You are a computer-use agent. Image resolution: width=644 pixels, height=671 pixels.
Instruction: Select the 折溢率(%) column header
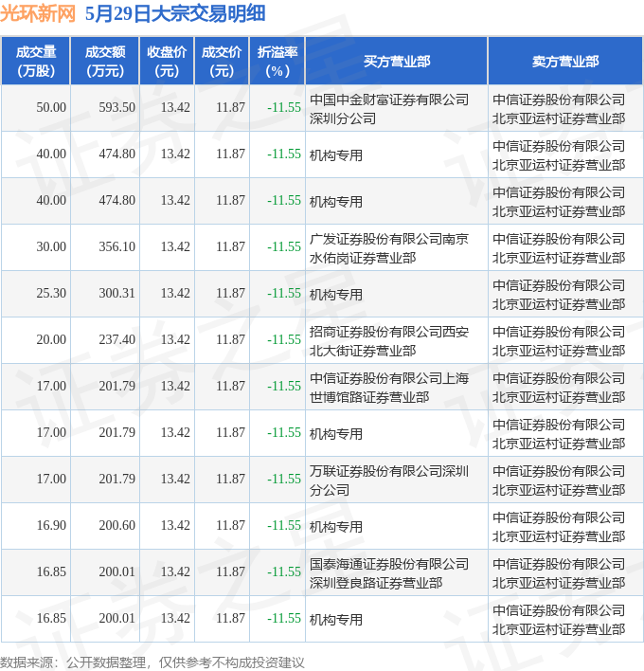[277, 62]
